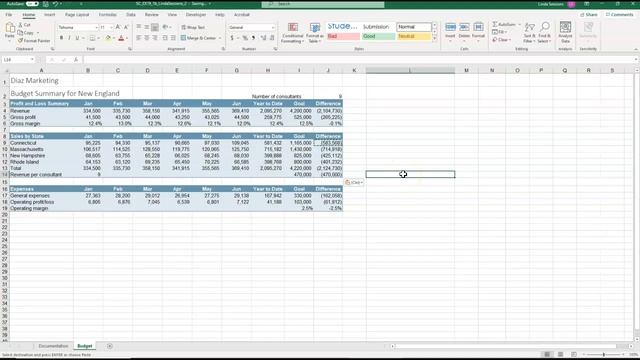Switch to the Formulas ribbon tab
Screen dimensions: 640x360
pyautogui.click(x=107, y=15)
